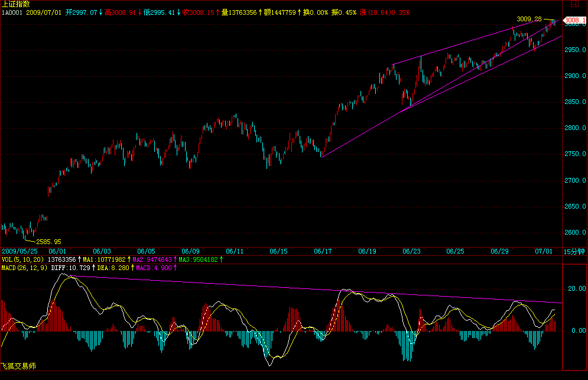This screenshot has width=588, height=380.
Task: Click the 2600.0 price axis label
Action: pos(575,233)
